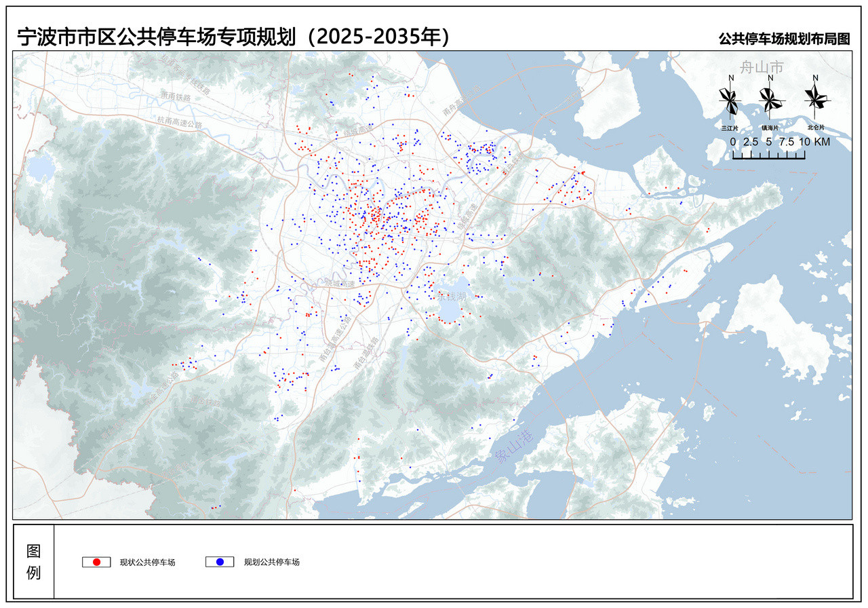The image size is (868, 608).
Task: Click the 杭甬高速公路 road label
Action: click(x=180, y=122)
